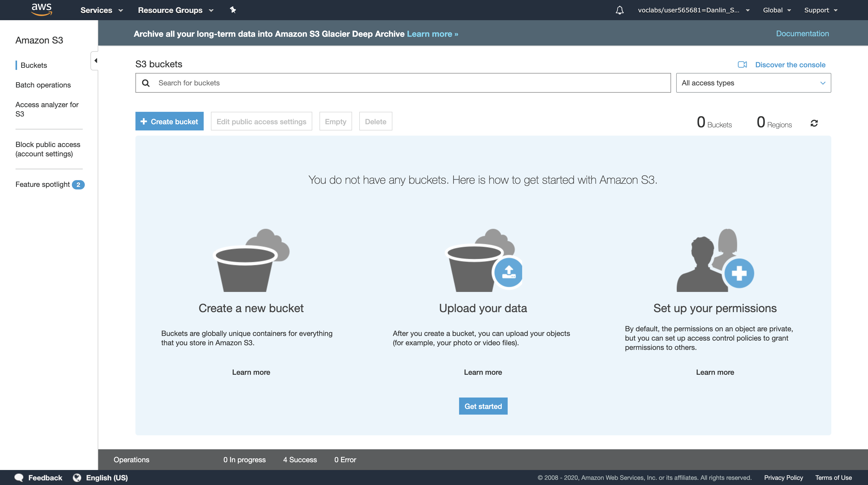The image size is (868, 485).
Task: Click the create new bucket illustration
Action: point(251,260)
